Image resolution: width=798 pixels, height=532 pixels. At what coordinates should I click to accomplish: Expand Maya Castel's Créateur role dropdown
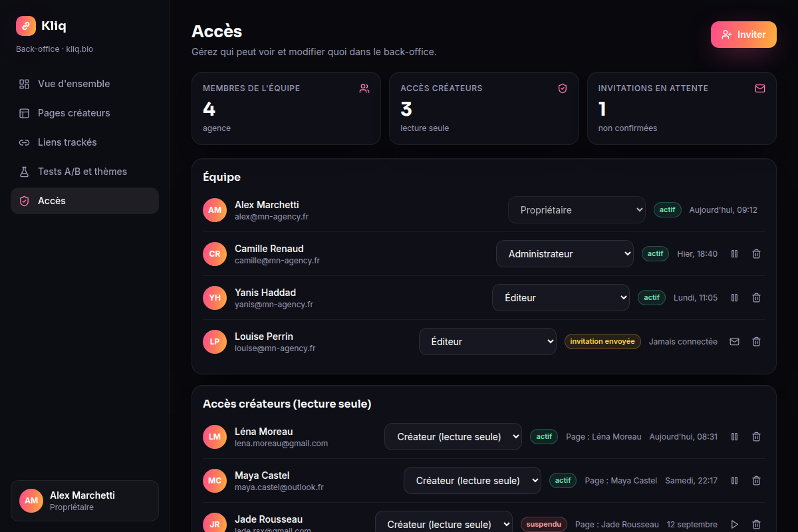[472, 480]
